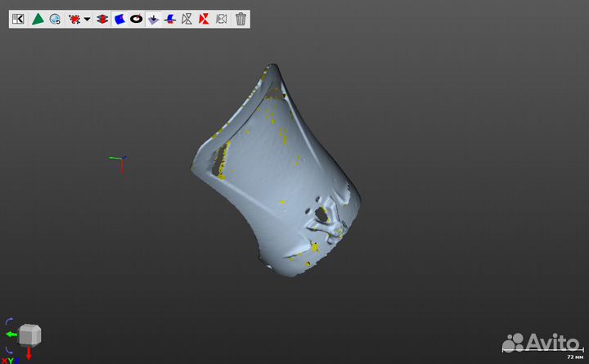589x364 pixels.
Task: Click the trash can delete icon
Action: pos(241,19)
